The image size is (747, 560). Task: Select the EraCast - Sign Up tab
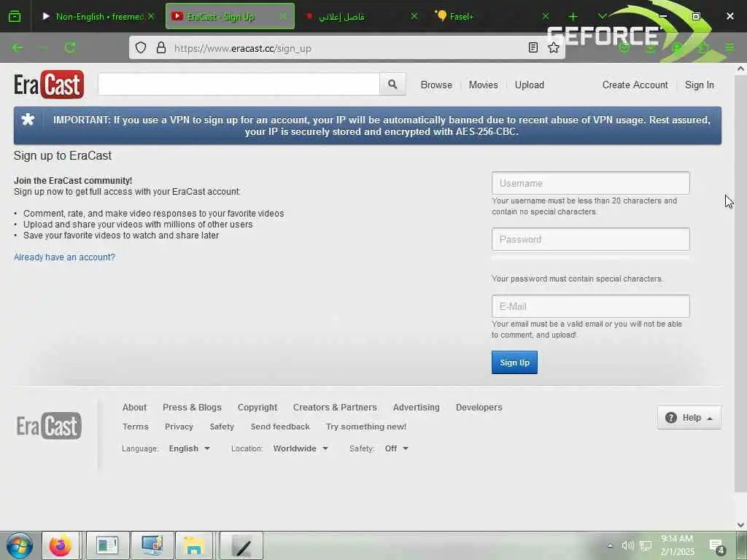(230, 16)
